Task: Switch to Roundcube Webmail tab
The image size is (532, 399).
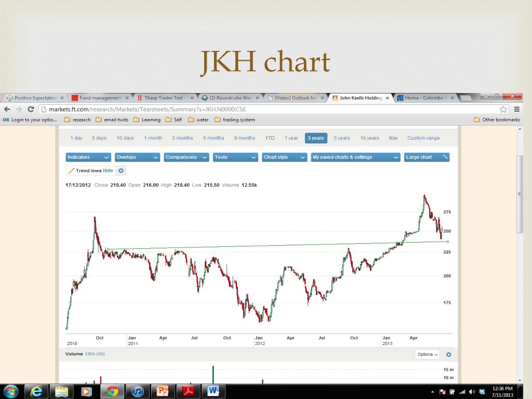Action: pyautogui.click(x=231, y=98)
